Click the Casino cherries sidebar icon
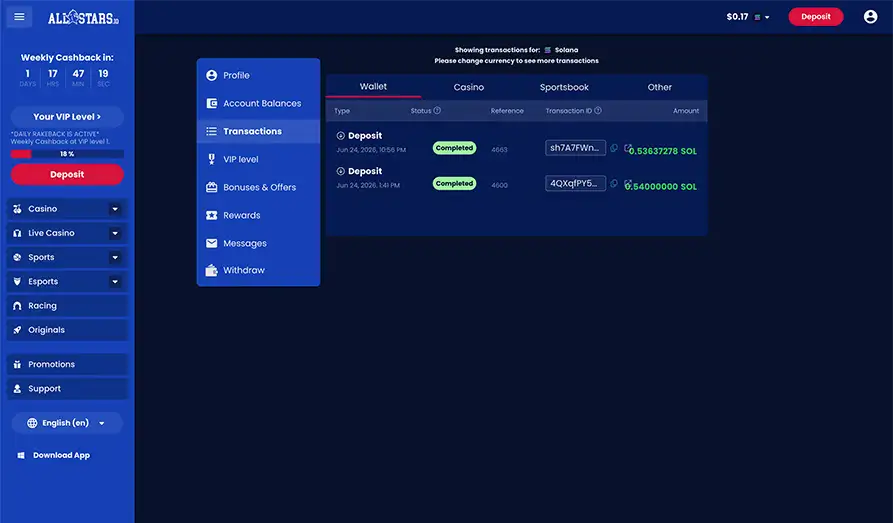This screenshot has width=893, height=523. 17,209
